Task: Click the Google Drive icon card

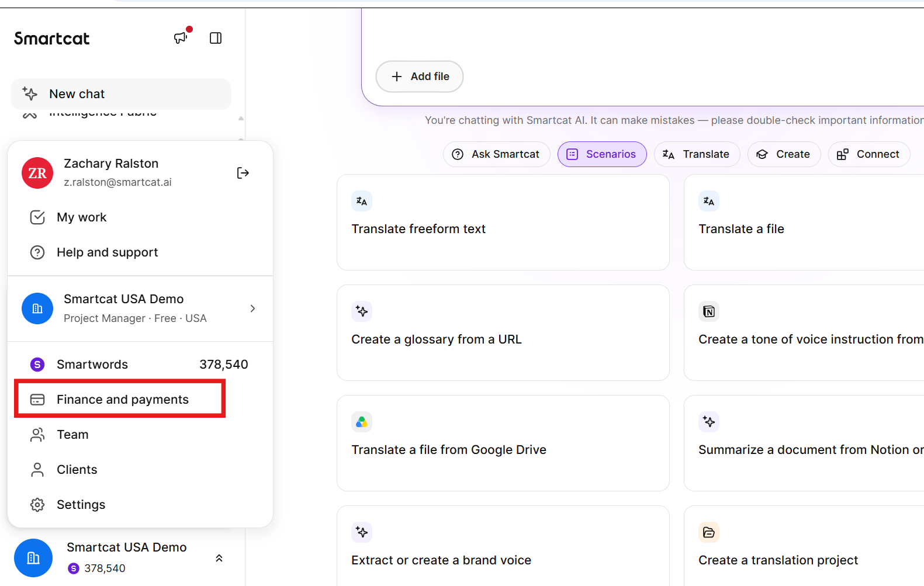Action: 362,422
